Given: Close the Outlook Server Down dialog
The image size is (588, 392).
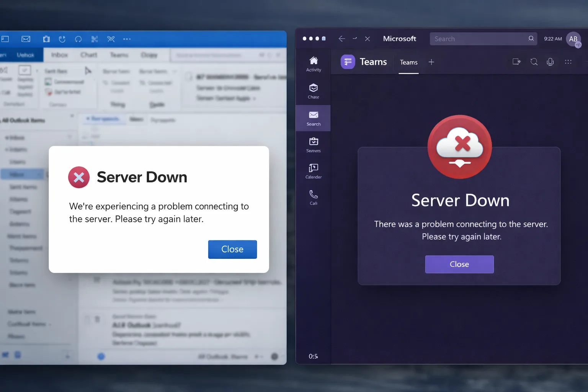Looking at the screenshot, I should [x=232, y=249].
